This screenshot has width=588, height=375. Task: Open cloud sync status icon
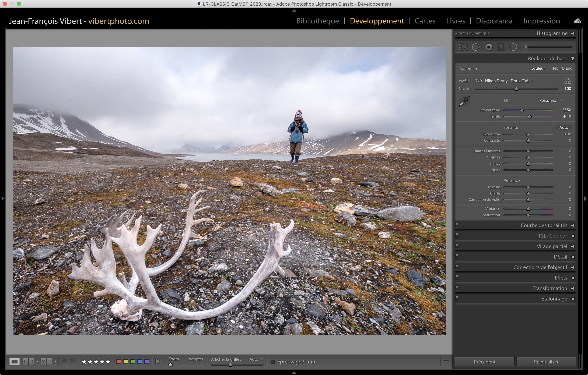[x=577, y=21]
